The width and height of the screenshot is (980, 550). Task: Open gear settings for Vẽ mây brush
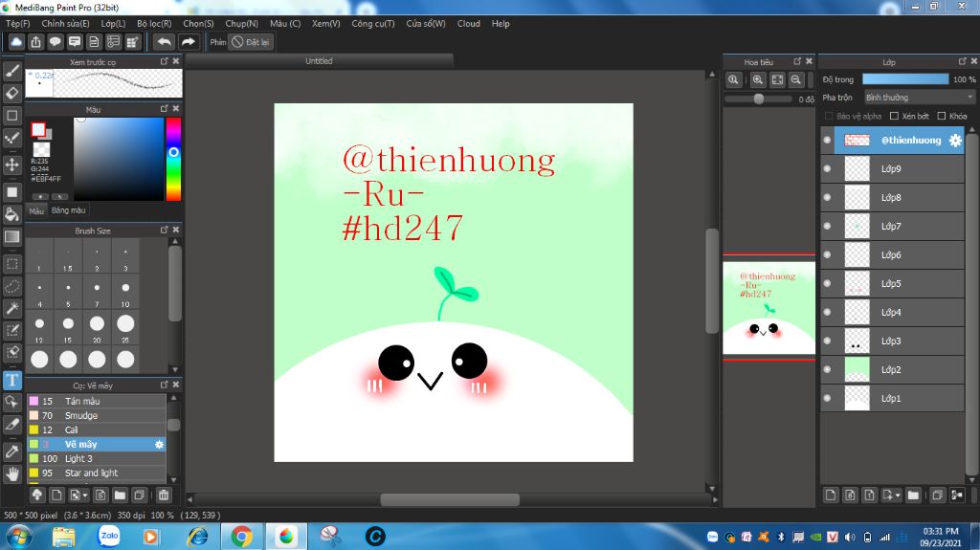point(160,445)
